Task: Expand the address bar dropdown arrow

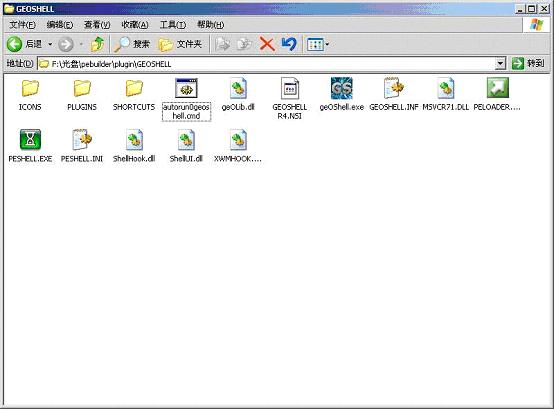Action: [x=500, y=64]
